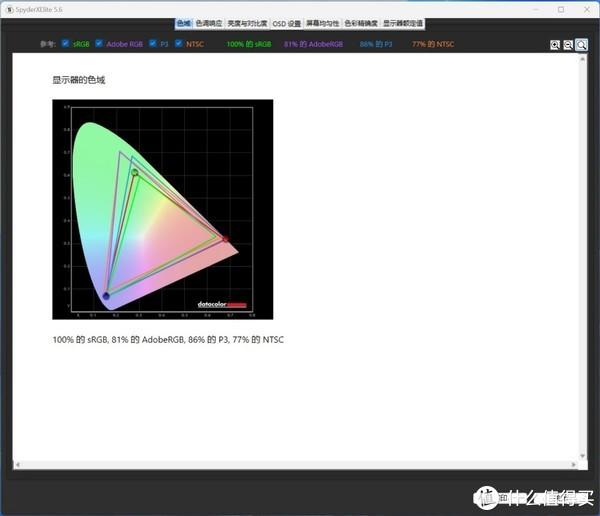This screenshot has height=516, width=600.
Task: Toggle the P3 reference checkbox
Action: 153,43
